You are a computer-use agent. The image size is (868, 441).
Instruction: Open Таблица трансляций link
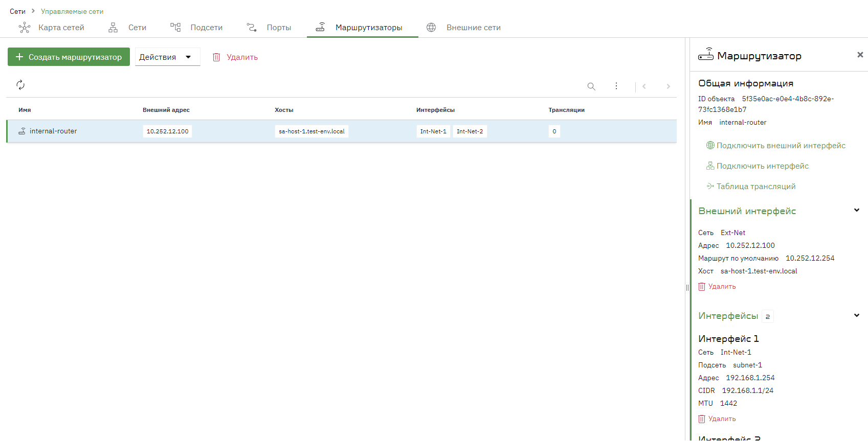click(750, 187)
